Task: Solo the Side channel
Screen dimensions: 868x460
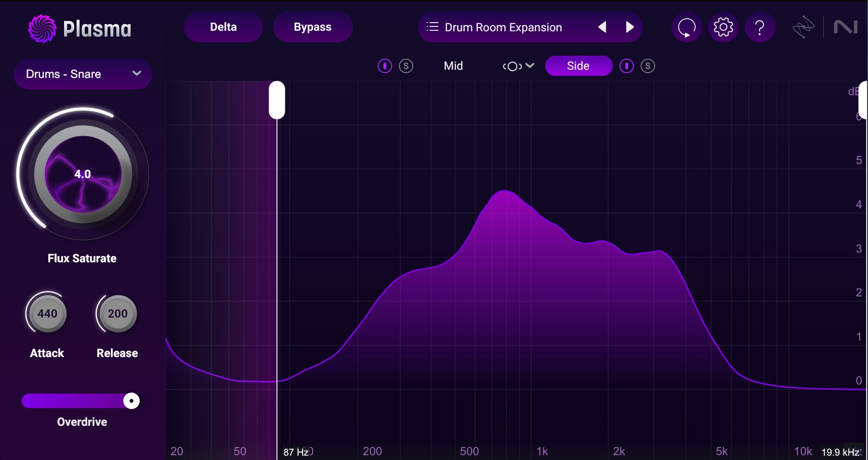Action: tap(648, 66)
